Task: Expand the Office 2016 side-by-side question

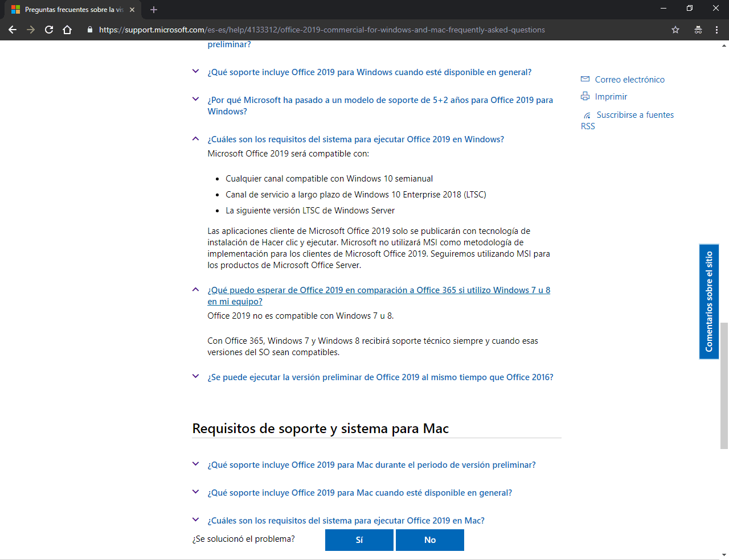Action: click(195, 376)
